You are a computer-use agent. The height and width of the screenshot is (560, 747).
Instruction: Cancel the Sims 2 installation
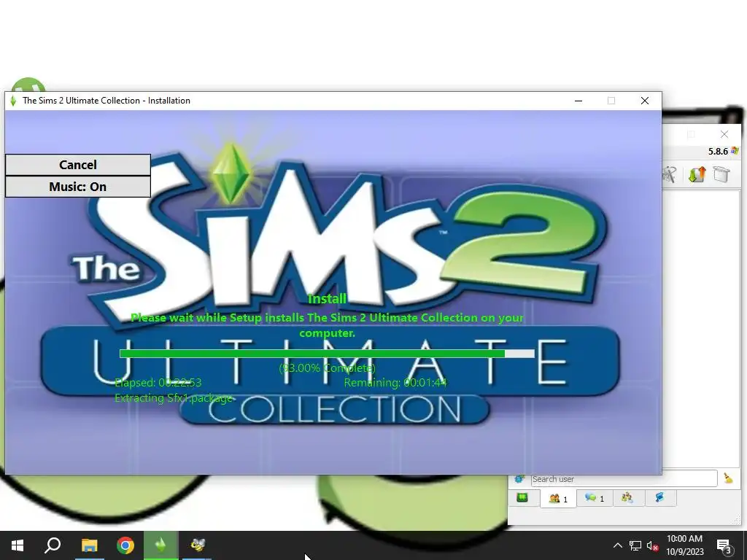click(77, 165)
